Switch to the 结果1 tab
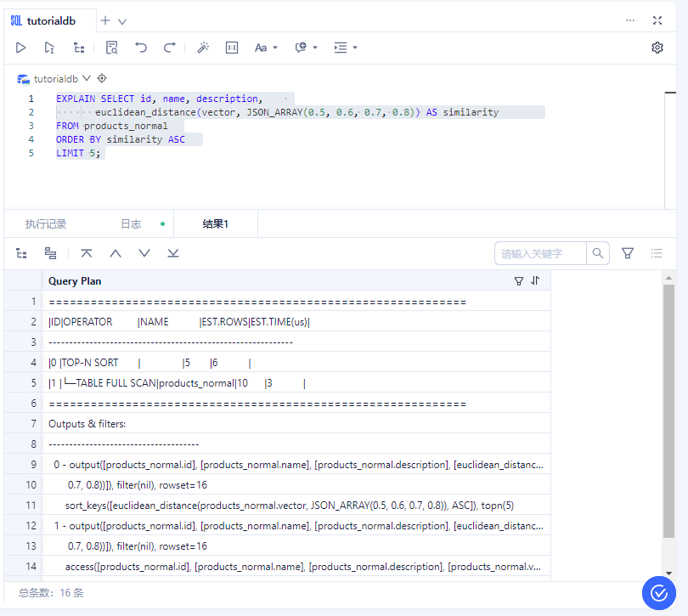The width and height of the screenshot is (688, 616). [x=216, y=224]
